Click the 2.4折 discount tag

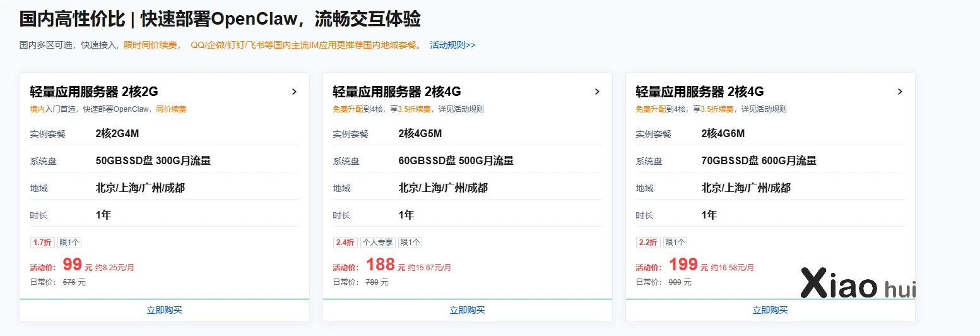(x=345, y=243)
